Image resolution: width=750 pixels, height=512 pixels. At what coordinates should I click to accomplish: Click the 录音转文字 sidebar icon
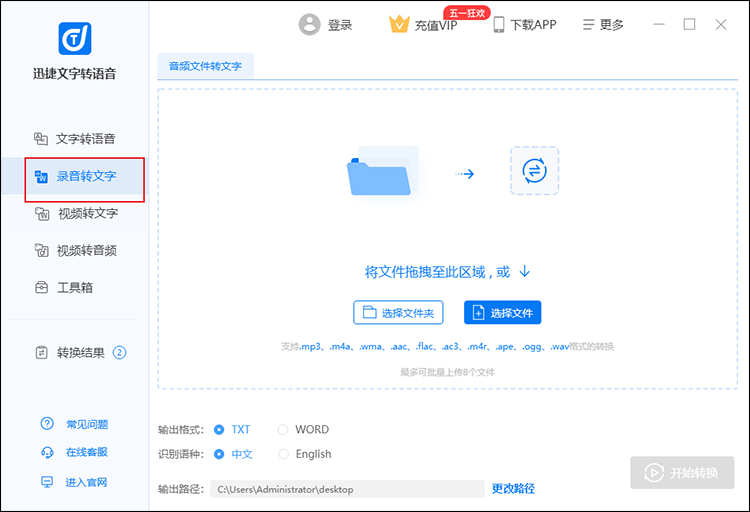pos(41,177)
